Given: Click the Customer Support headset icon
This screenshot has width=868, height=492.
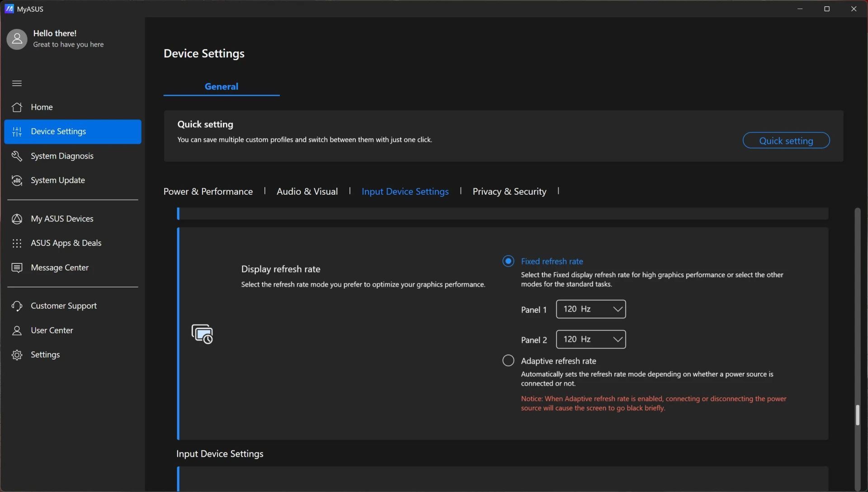Looking at the screenshot, I should coord(17,306).
